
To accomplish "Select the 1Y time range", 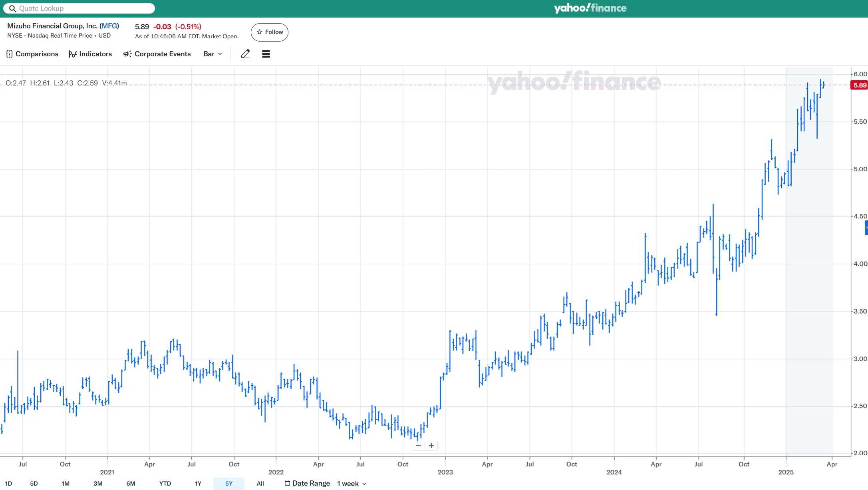I will tap(198, 484).
